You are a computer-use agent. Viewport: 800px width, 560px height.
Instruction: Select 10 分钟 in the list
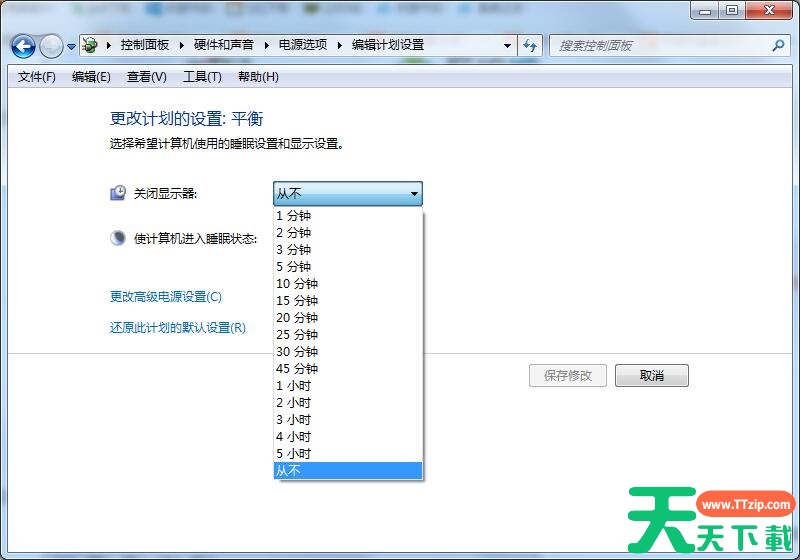pos(348,284)
